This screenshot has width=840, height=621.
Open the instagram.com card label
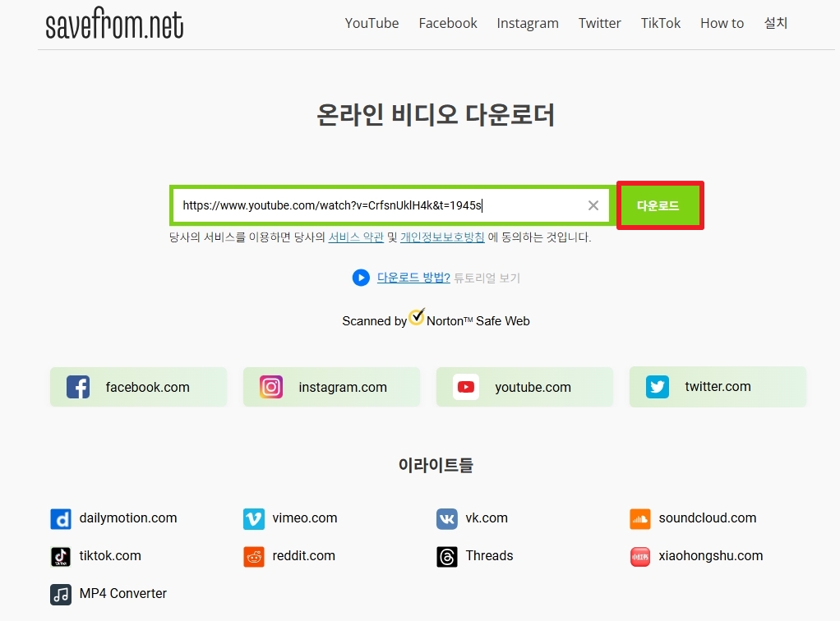[x=343, y=387]
